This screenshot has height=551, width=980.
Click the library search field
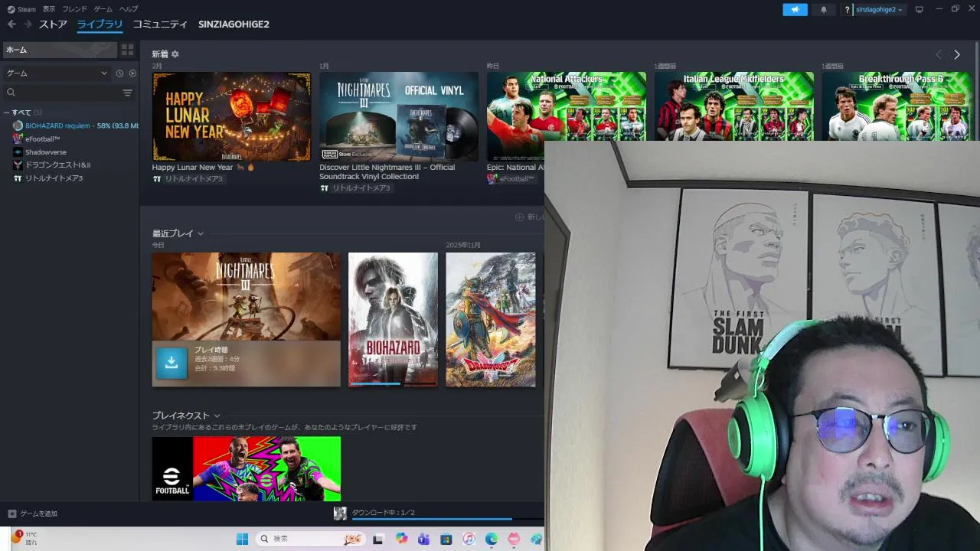click(61, 93)
